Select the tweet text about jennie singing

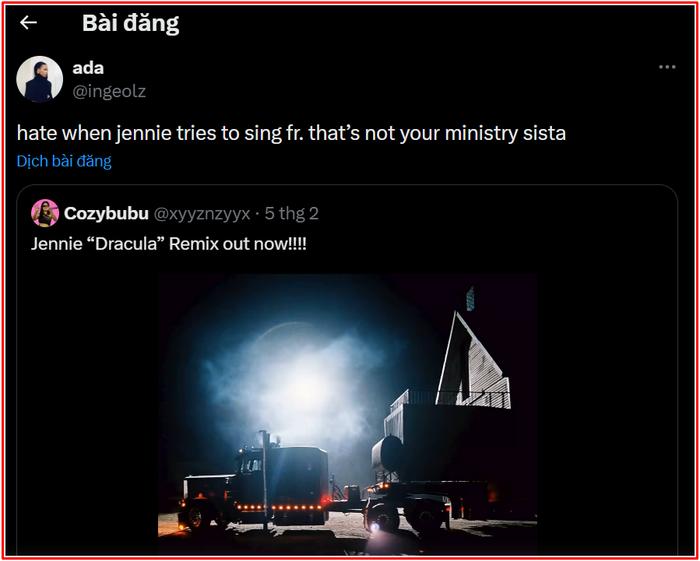[291, 133]
